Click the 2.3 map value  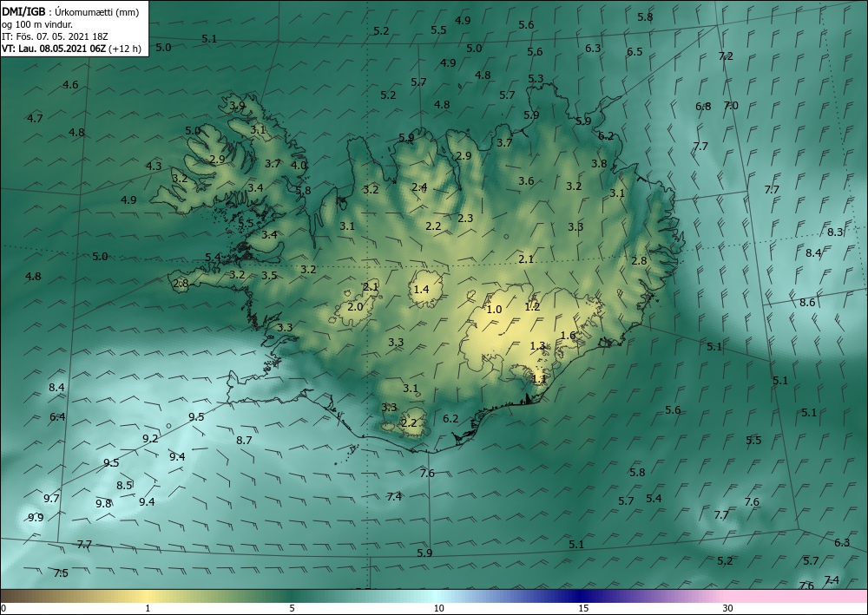tap(465, 218)
